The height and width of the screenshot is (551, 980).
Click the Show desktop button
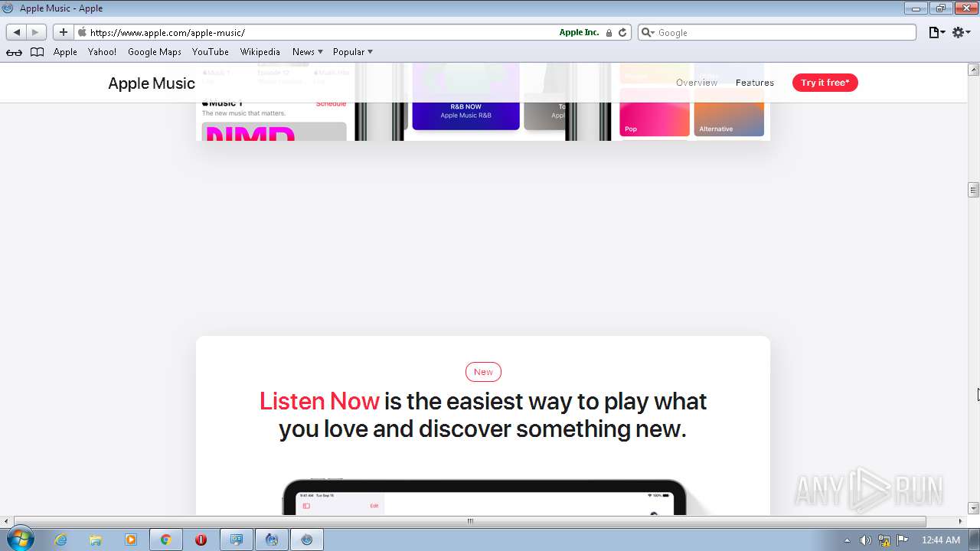pos(974,540)
